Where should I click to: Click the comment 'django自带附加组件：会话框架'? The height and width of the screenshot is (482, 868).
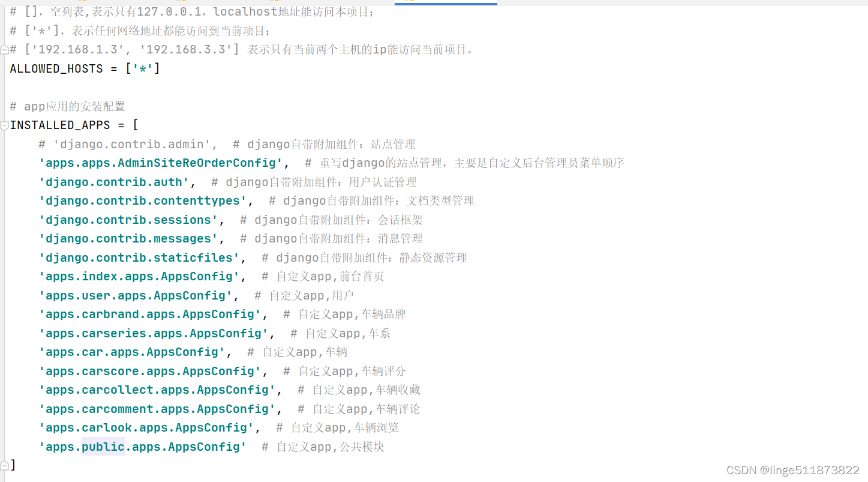click(x=338, y=220)
